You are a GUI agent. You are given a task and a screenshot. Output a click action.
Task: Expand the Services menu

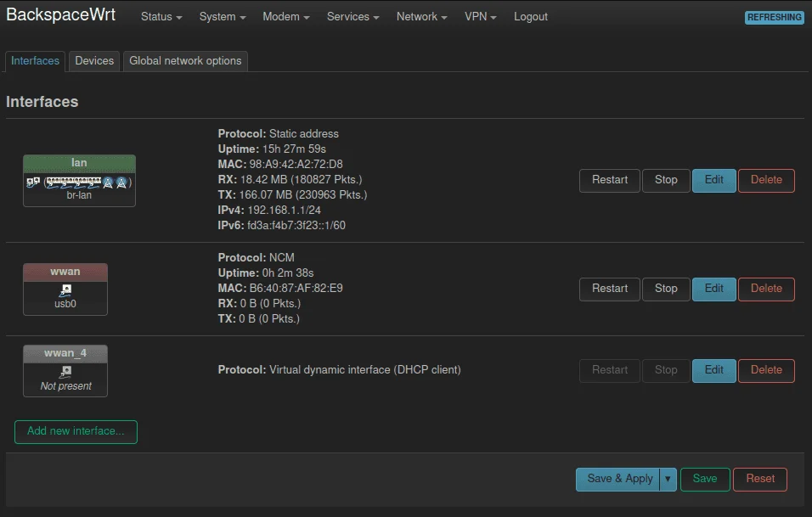coord(353,17)
